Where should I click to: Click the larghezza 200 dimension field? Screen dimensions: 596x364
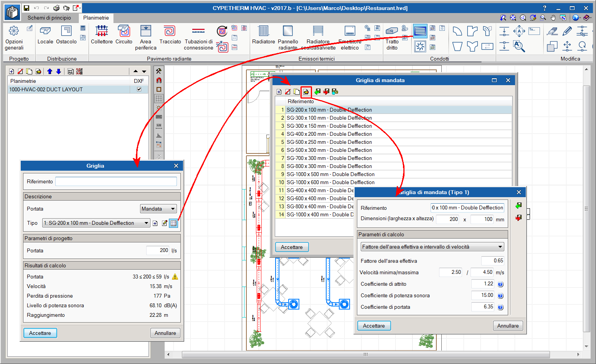point(447,219)
